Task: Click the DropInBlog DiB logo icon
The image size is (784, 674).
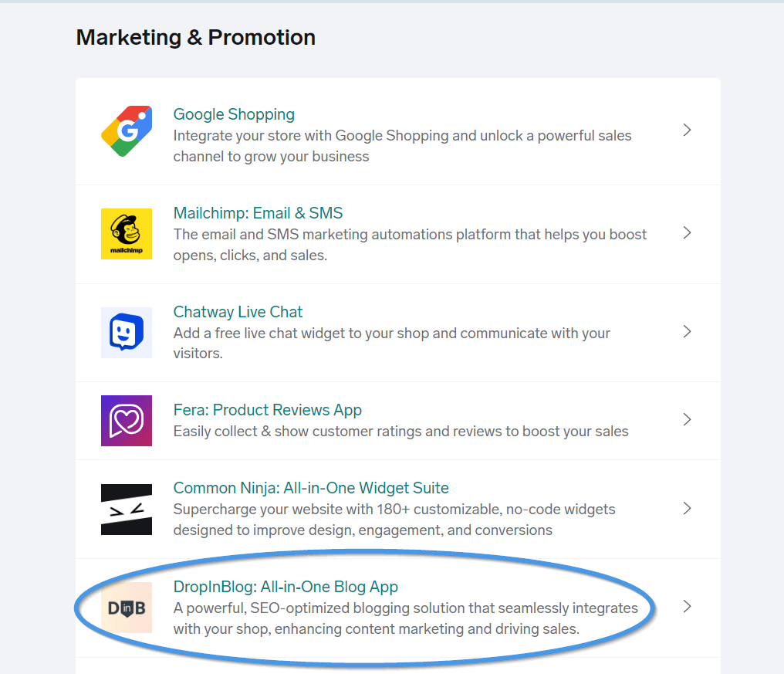Action: click(x=127, y=608)
